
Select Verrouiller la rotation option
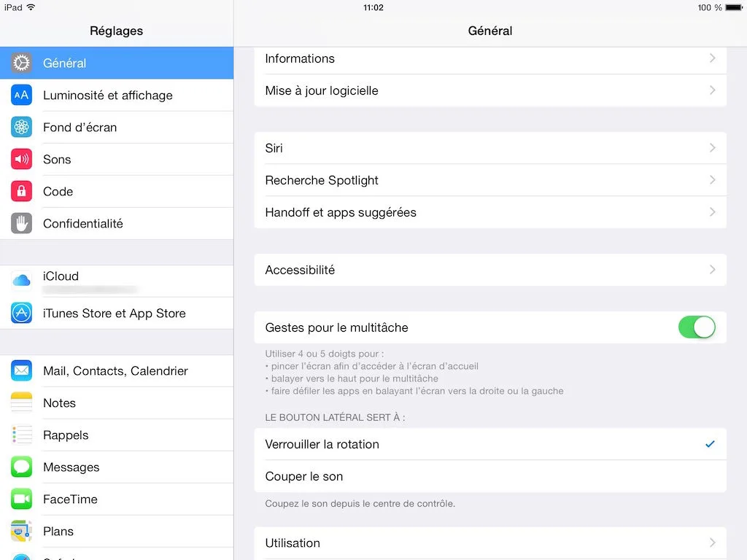tap(490, 444)
